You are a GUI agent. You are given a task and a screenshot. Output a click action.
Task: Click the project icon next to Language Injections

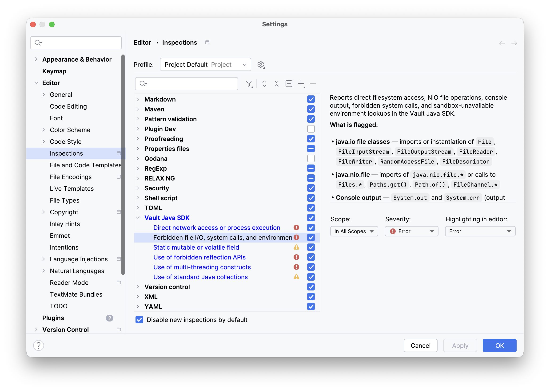pos(119,259)
